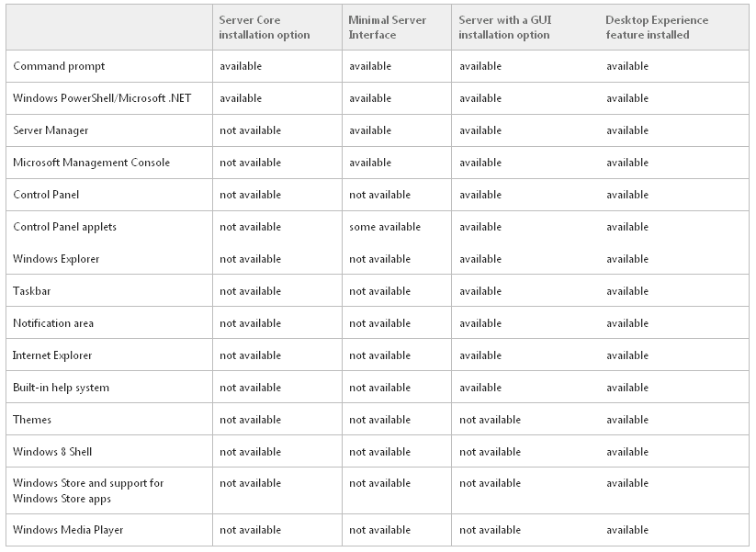Image resolution: width=756 pixels, height=552 pixels.
Task: Click the Windows Explorer row label
Action: click(56, 259)
